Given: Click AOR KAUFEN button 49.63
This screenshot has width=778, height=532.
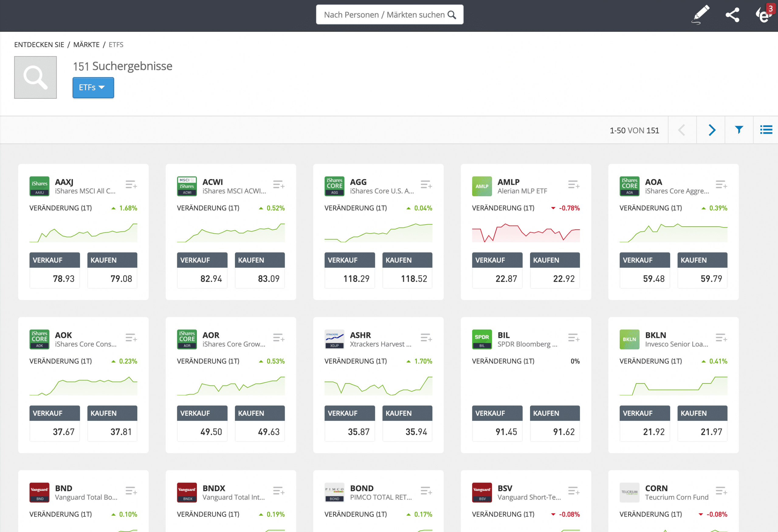Looking at the screenshot, I should (260, 424).
